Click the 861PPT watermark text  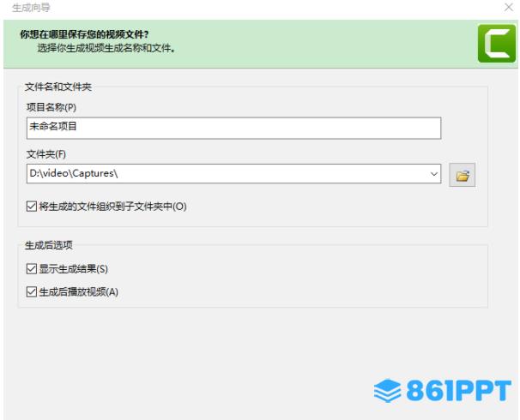click(459, 391)
